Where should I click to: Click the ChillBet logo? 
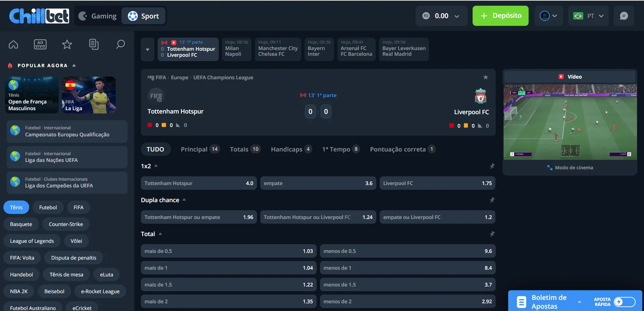(39, 16)
